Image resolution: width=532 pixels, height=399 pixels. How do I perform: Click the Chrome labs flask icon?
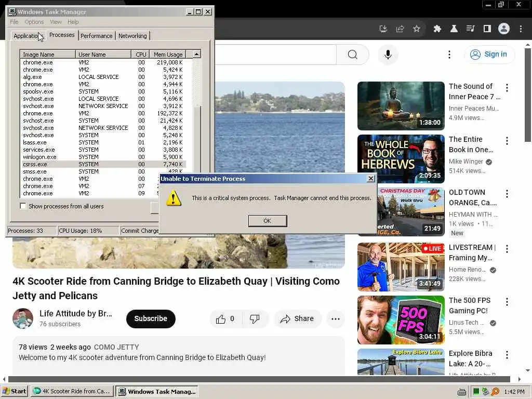coord(454,29)
